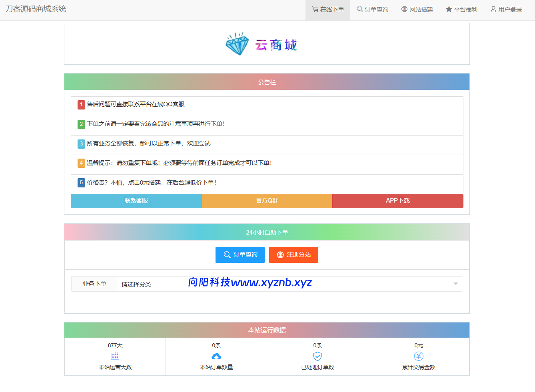Select 平台福利 in top menu
Screen dimensions: 535x392
point(462,10)
